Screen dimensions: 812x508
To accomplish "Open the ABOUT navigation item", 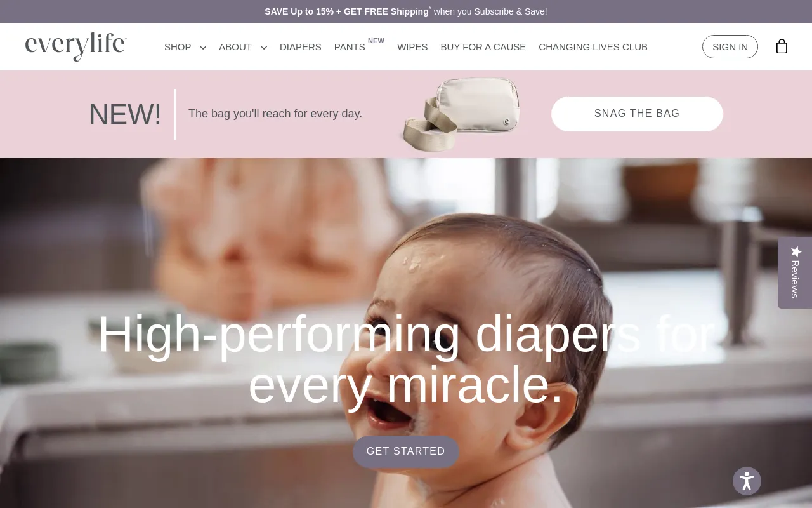I will coord(235,47).
